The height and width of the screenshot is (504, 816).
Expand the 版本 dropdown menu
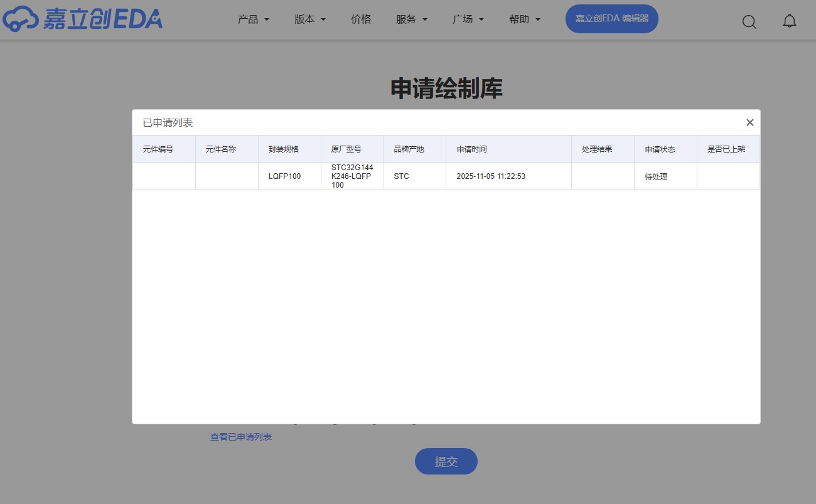309,19
